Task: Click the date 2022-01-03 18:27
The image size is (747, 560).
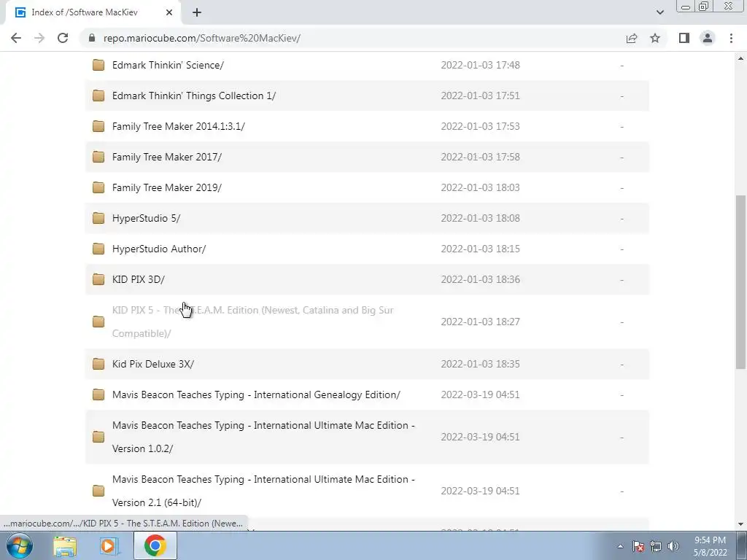Action: pos(480,322)
